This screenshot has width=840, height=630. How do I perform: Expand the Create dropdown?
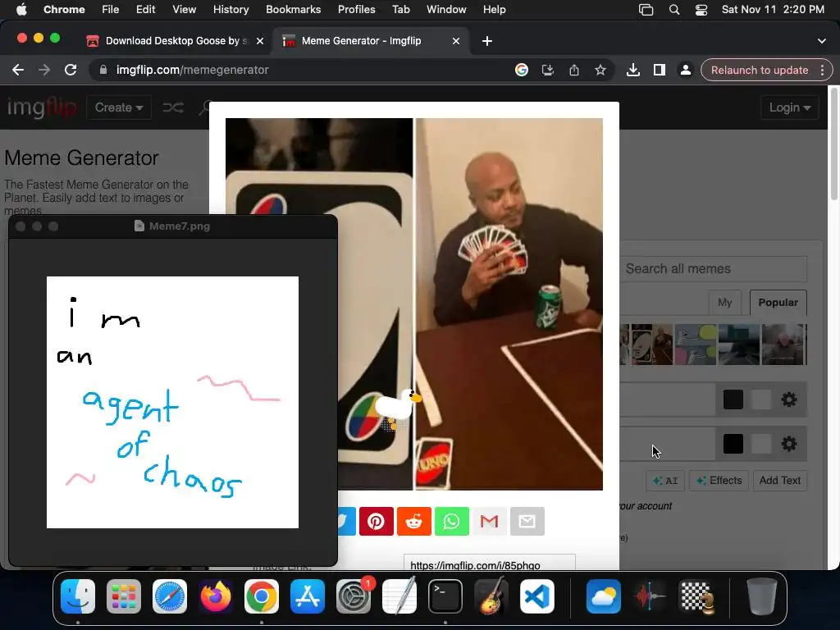pyautogui.click(x=118, y=107)
